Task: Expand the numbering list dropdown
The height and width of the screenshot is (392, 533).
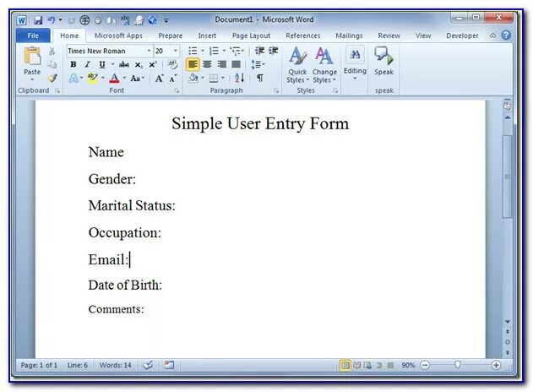Action: coord(224,51)
